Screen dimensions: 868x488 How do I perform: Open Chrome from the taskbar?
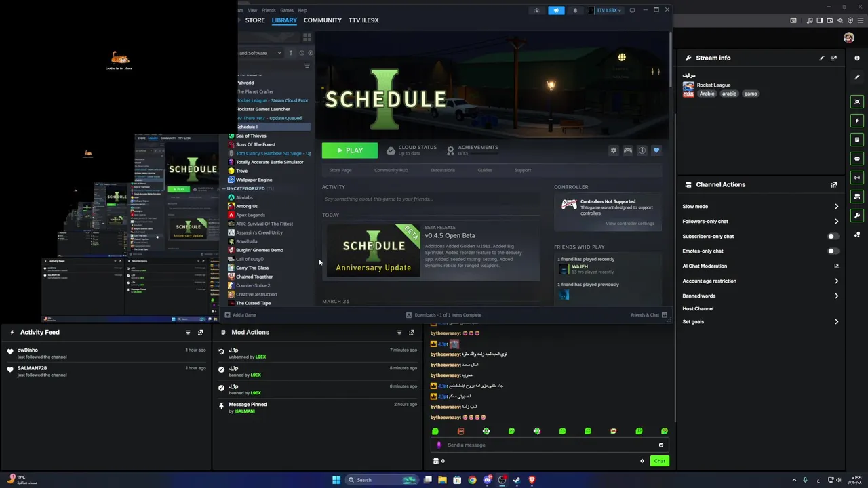(x=472, y=480)
